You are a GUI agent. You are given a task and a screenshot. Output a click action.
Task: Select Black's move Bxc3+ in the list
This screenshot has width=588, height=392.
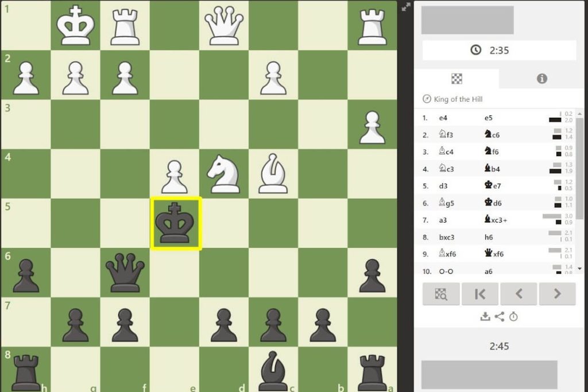496,220
